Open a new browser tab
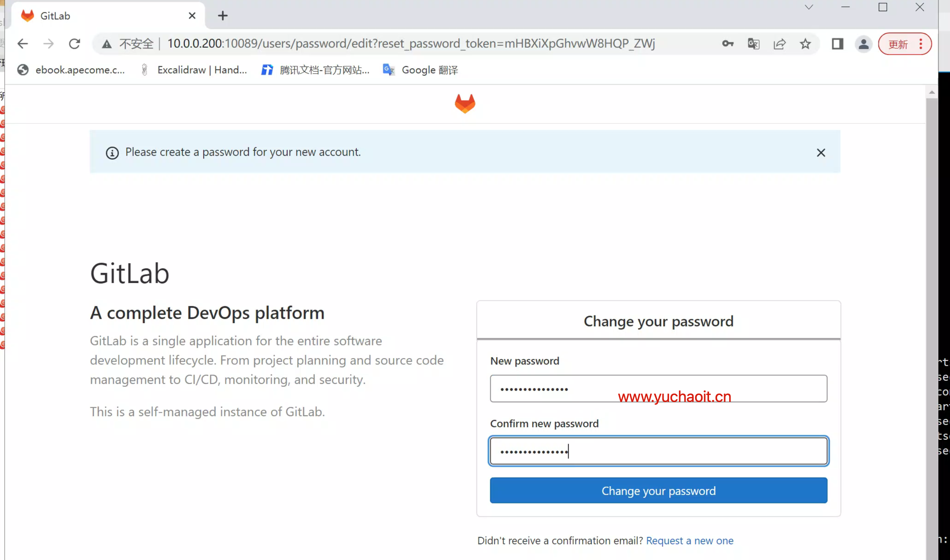 pos(222,16)
